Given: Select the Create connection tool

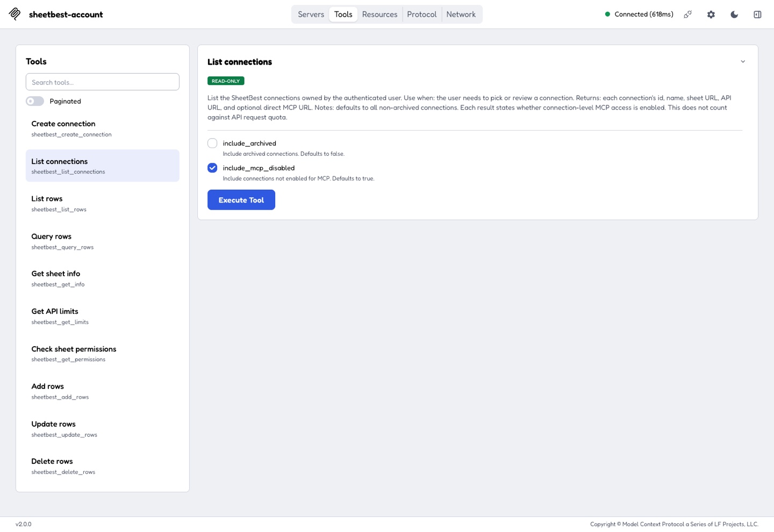Looking at the screenshot, I should pos(103,128).
